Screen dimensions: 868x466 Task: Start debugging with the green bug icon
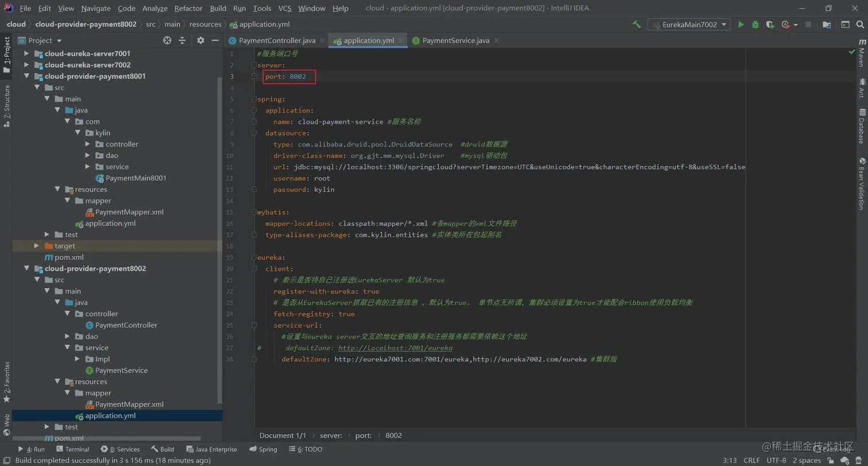coord(755,25)
